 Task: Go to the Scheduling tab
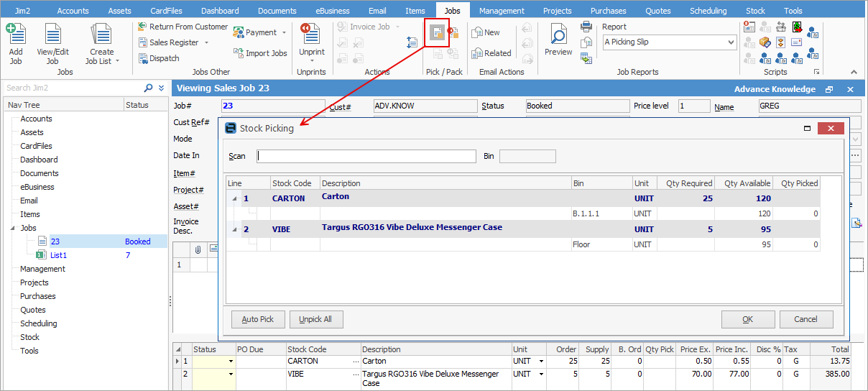click(708, 11)
